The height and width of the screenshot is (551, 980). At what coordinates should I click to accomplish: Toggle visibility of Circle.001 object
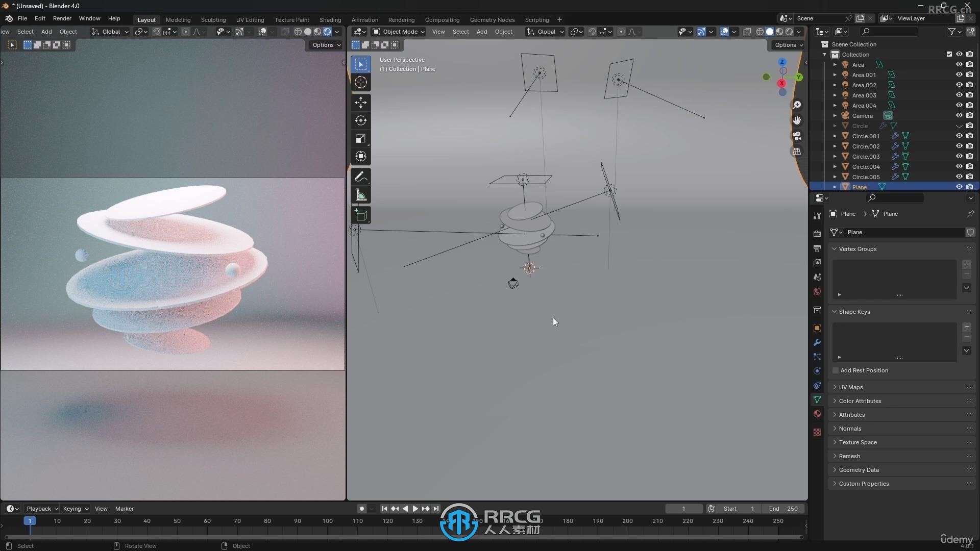coord(959,136)
